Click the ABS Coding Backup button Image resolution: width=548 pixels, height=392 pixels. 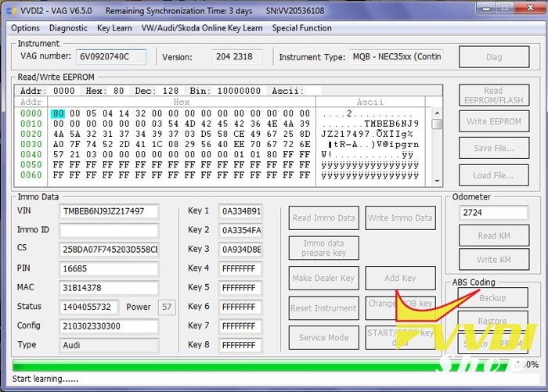click(x=492, y=298)
